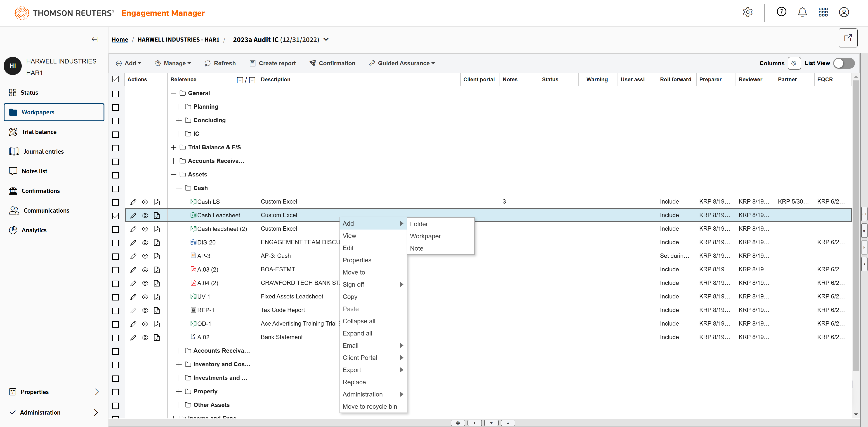Click the vertical scrollbar down arrow
The height and width of the screenshot is (427, 868).
coord(856,414)
